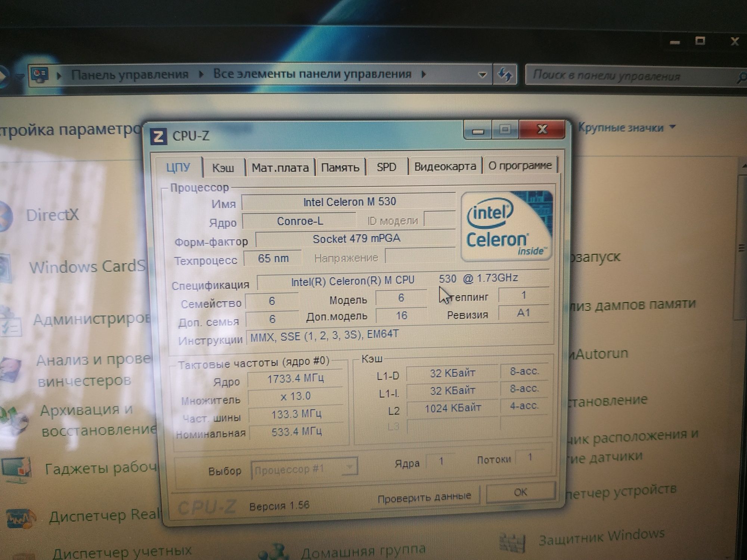Maximize the Control Panel window
Viewport: 747px width, 560px height.
click(x=700, y=41)
